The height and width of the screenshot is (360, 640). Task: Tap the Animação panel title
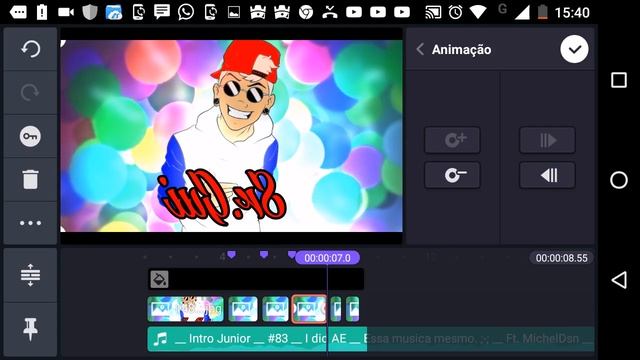461,49
